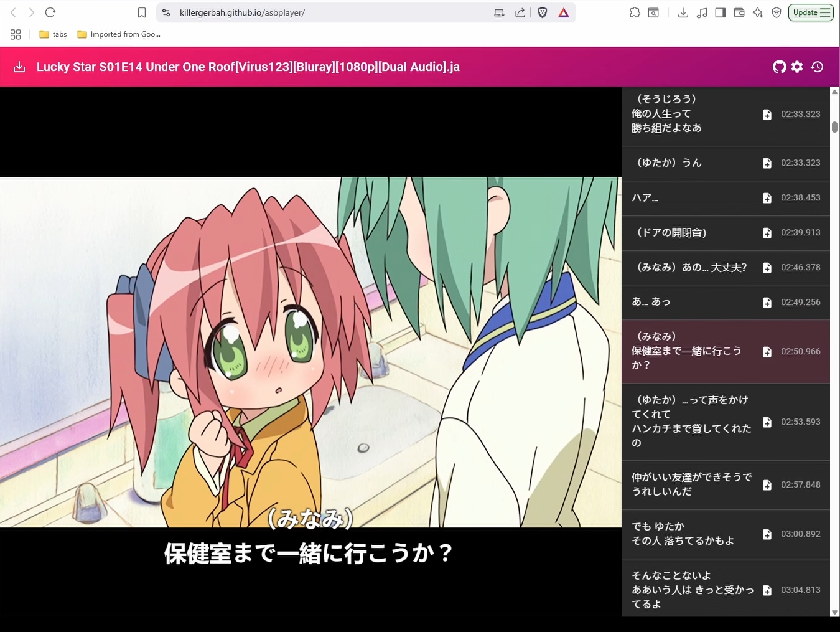Click the export card icon for そんなことないよ line
The image size is (840, 632).
click(x=767, y=590)
